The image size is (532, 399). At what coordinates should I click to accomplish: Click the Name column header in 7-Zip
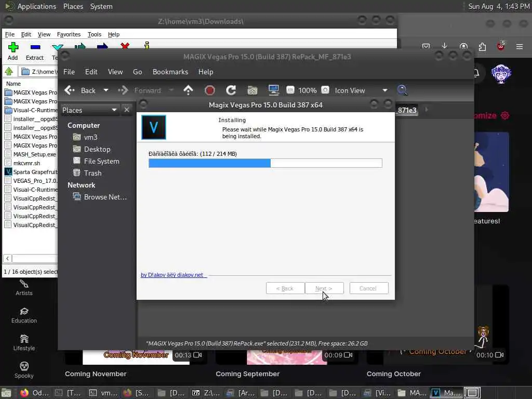(x=14, y=84)
